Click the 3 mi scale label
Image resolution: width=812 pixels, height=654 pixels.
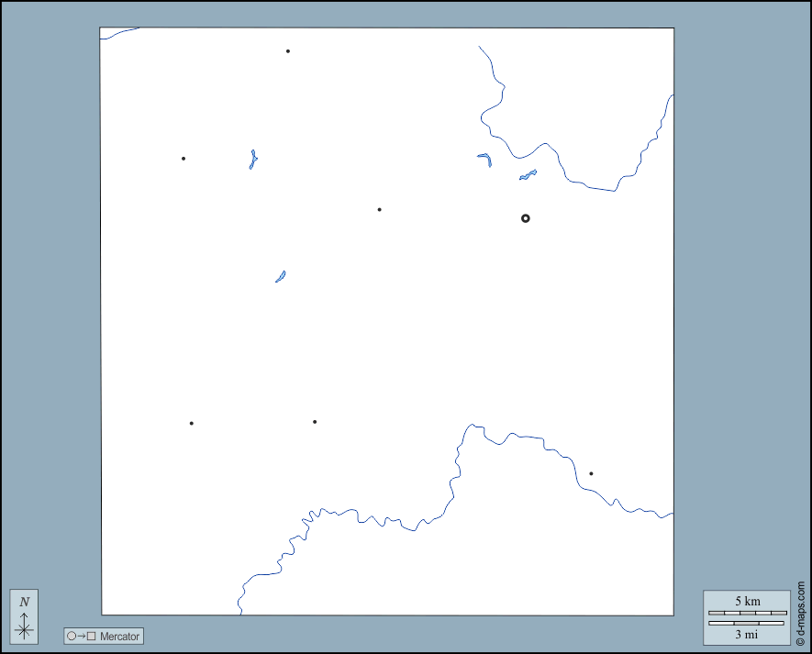[x=747, y=633]
